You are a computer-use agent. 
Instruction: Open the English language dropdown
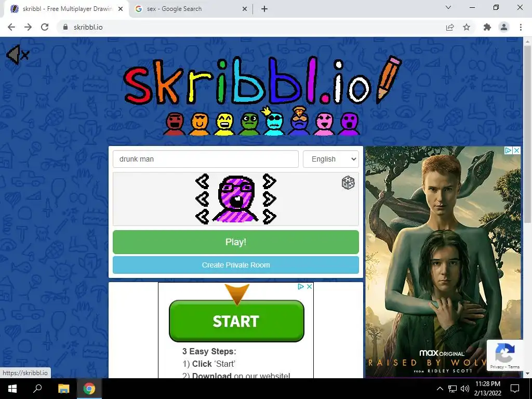click(x=331, y=159)
